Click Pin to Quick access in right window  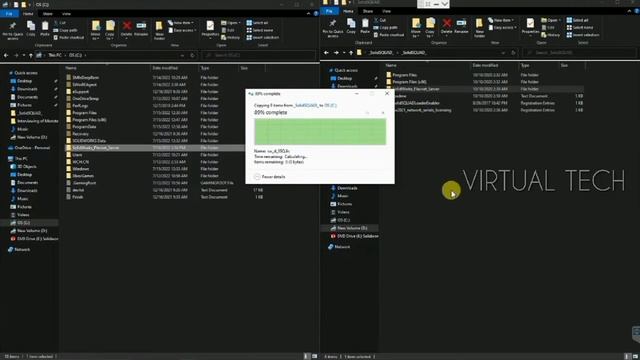(333, 28)
